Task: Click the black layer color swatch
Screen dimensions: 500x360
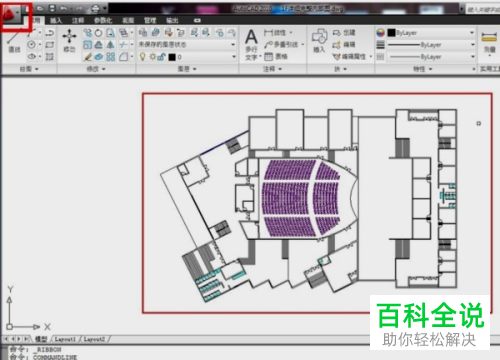Action: click(172, 57)
